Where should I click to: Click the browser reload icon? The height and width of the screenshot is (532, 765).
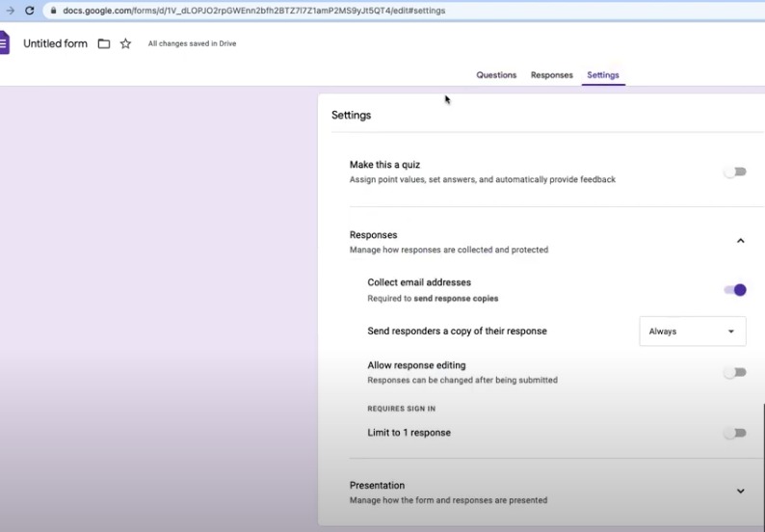click(30, 11)
